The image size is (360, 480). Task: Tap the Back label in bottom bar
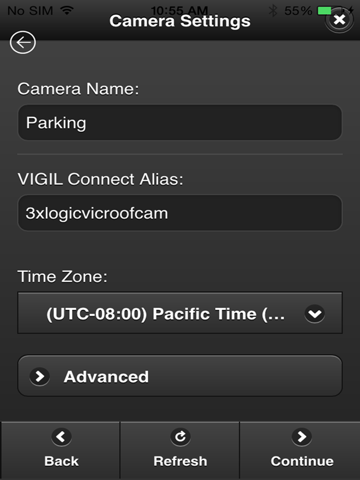61,461
